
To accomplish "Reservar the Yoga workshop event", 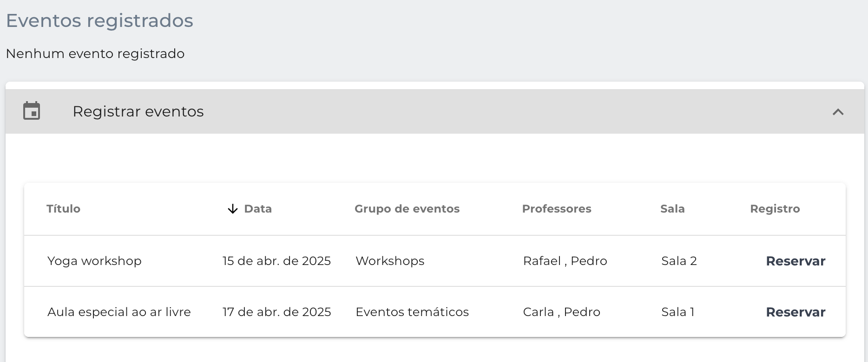I will 796,261.
